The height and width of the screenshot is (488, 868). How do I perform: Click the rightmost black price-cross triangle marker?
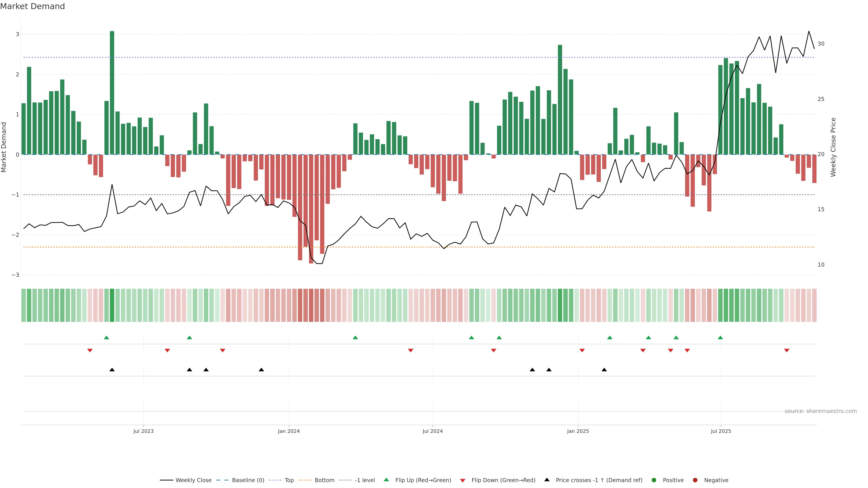(x=604, y=370)
